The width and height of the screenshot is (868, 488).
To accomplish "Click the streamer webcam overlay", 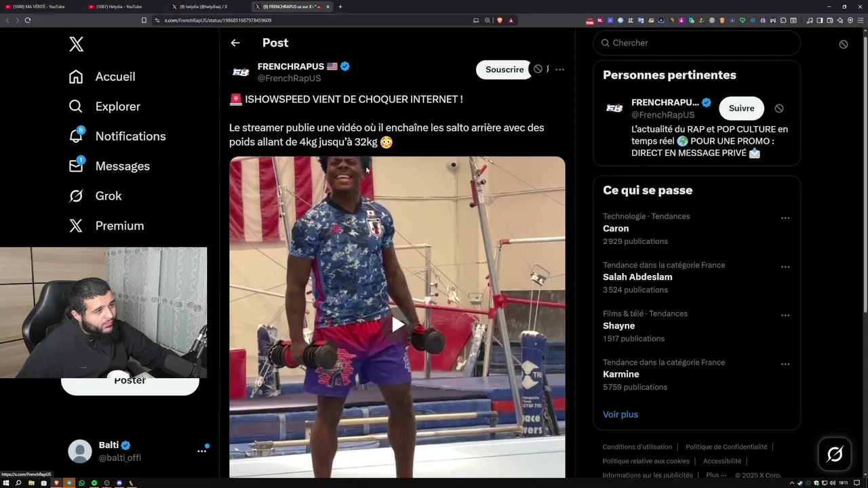I will tap(103, 312).
